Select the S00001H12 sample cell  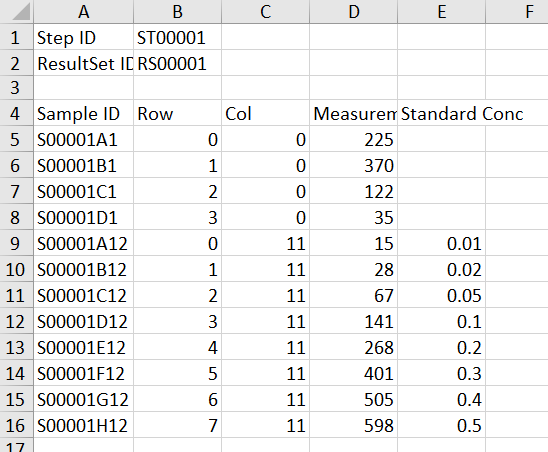tap(84, 425)
